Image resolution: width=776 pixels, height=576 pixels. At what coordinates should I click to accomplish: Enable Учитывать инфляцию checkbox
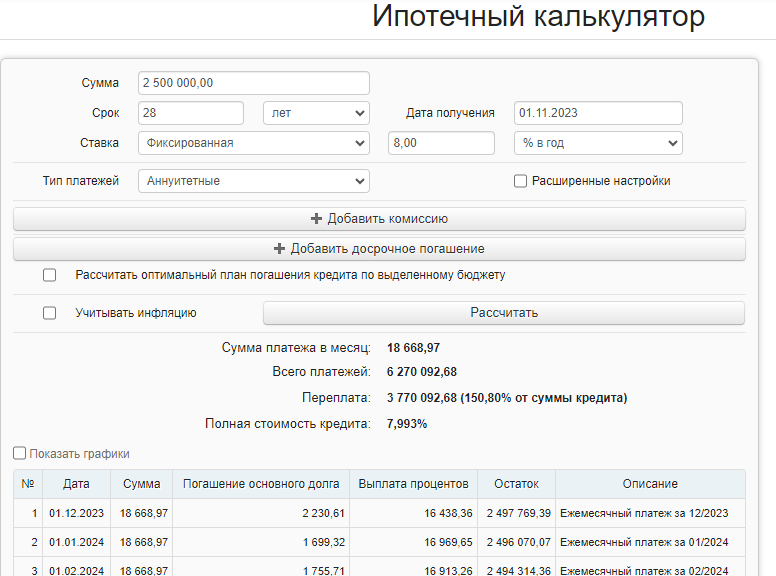(49, 313)
